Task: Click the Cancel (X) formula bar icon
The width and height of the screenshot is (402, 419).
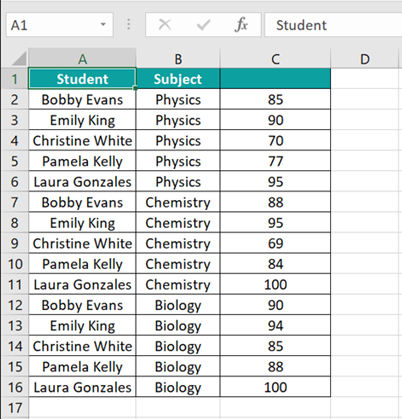Action: click(x=165, y=25)
